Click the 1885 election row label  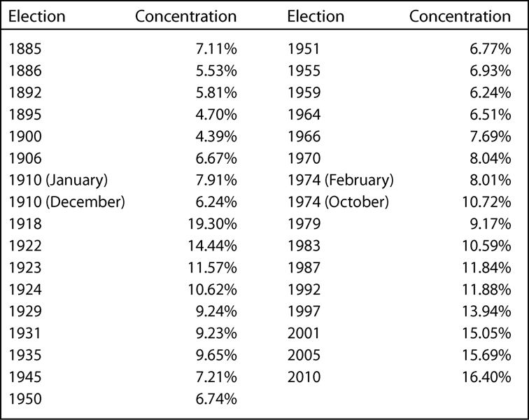pyautogui.click(x=26, y=49)
